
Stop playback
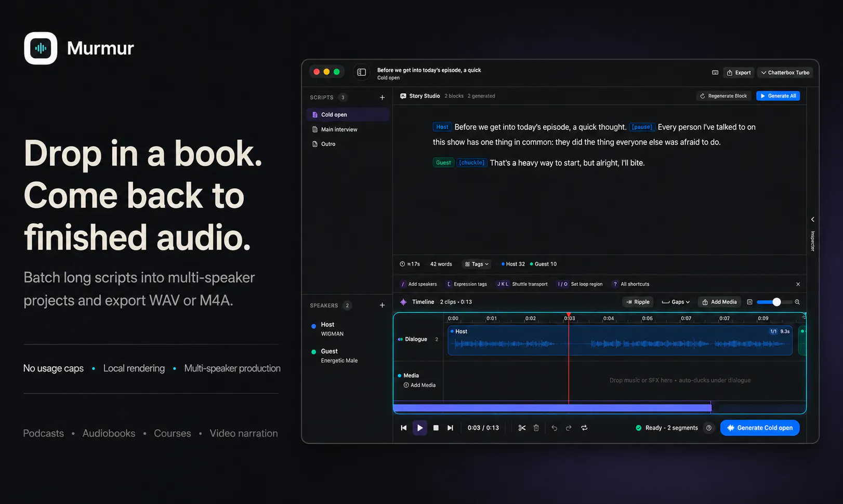pyautogui.click(x=436, y=428)
